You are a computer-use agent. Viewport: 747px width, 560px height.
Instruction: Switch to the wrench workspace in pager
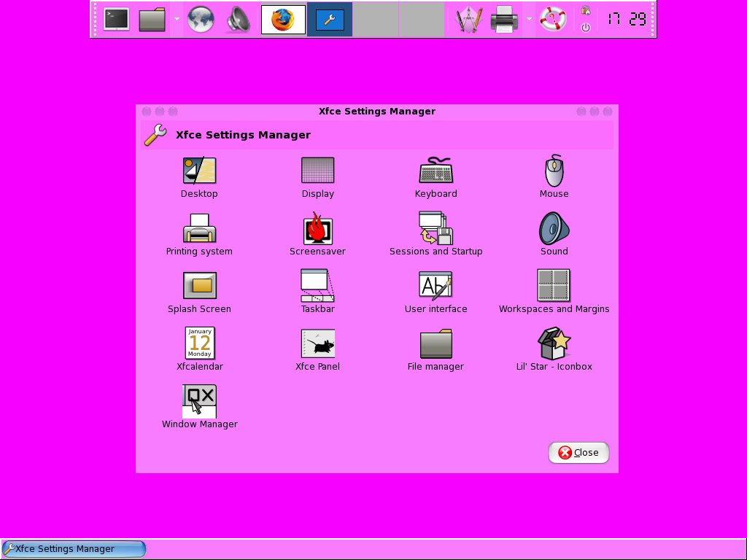pyautogui.click(x=330, y=20)
